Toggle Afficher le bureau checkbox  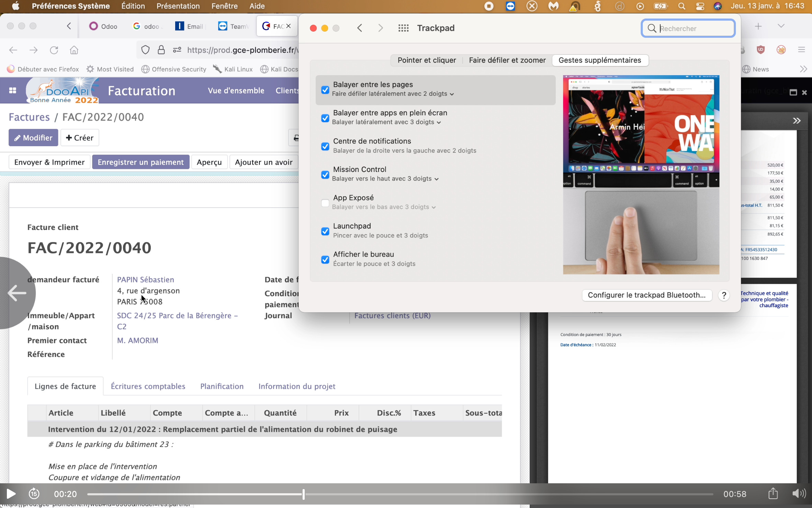(325, 259)
